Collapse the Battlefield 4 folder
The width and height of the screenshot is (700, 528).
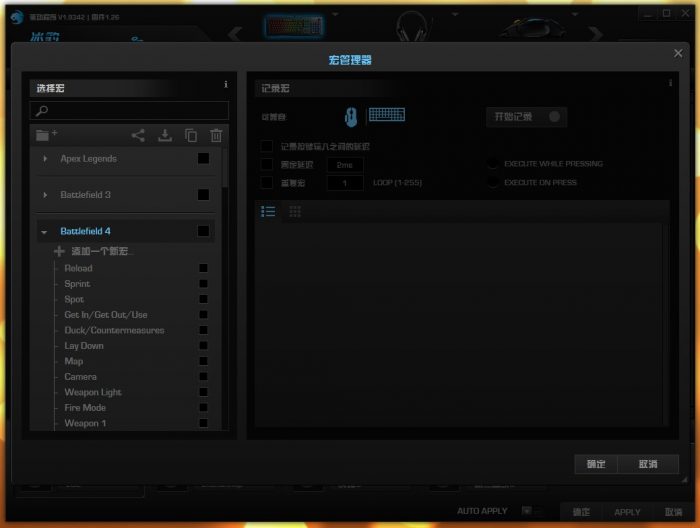45,232
